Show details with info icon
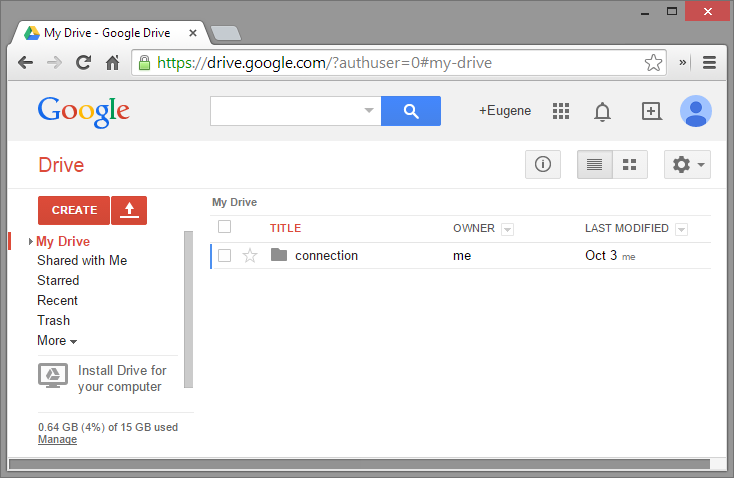Image resolution: width=734 pixels, height=478 pixels. [x=543, y=164]
